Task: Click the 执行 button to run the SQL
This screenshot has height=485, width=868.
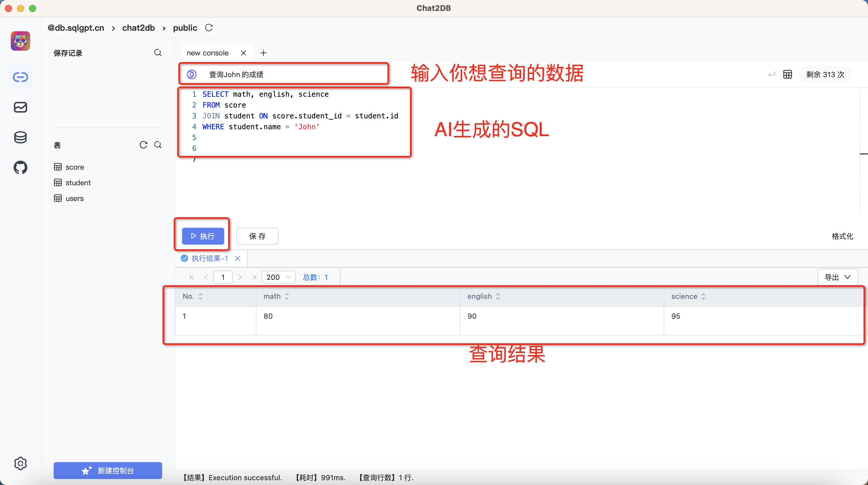Action: tap(202, 236)
